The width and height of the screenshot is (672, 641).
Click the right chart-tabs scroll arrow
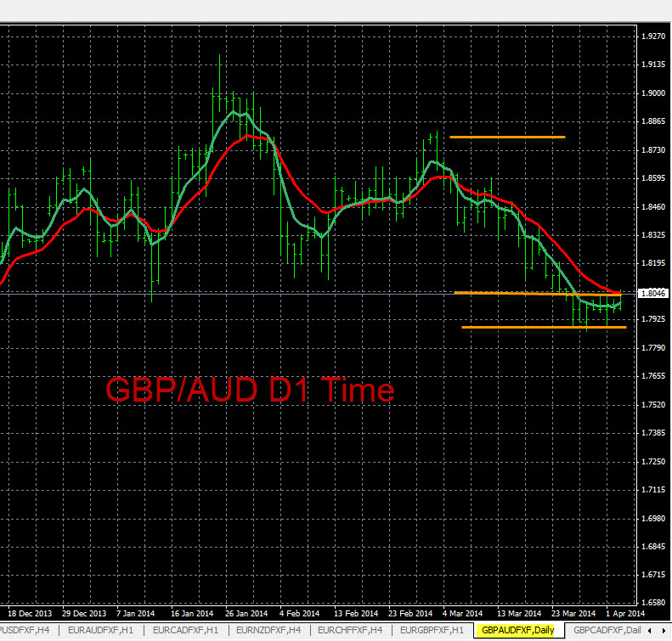(x=663, y=631)
